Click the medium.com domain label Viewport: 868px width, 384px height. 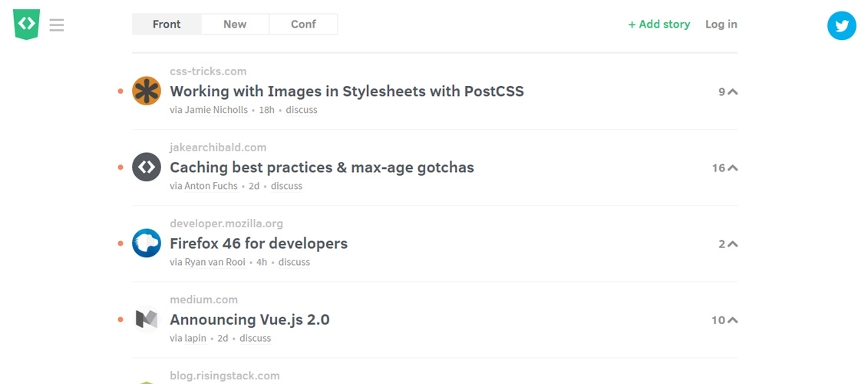203,300
